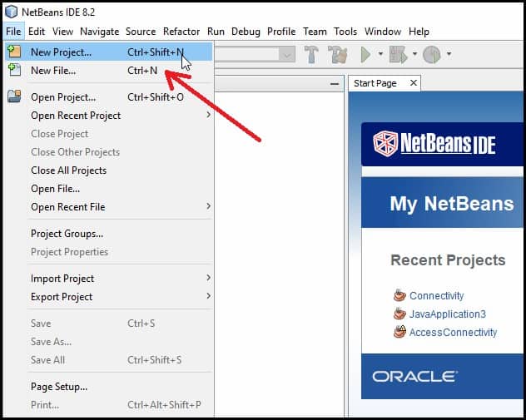526x420 pixels.
Task: Click the Profile Project toolbar icon
Action: pyautogui.click(x=432, y=54)
